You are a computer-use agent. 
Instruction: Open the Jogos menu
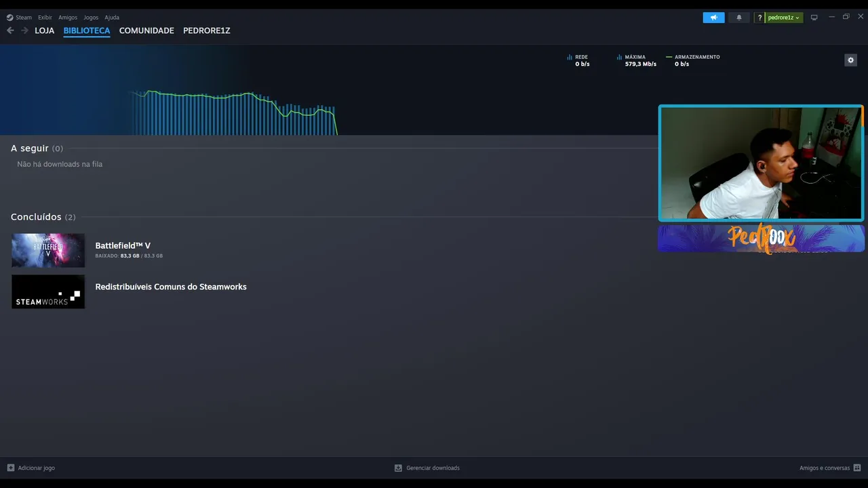coord(91,18)
